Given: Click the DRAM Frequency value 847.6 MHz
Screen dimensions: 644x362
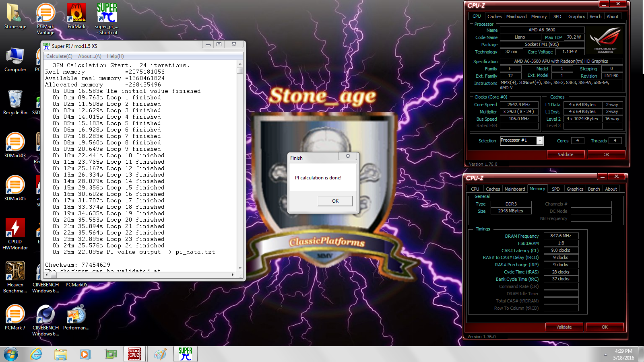Looking at the screenshot, I should 561,236.
